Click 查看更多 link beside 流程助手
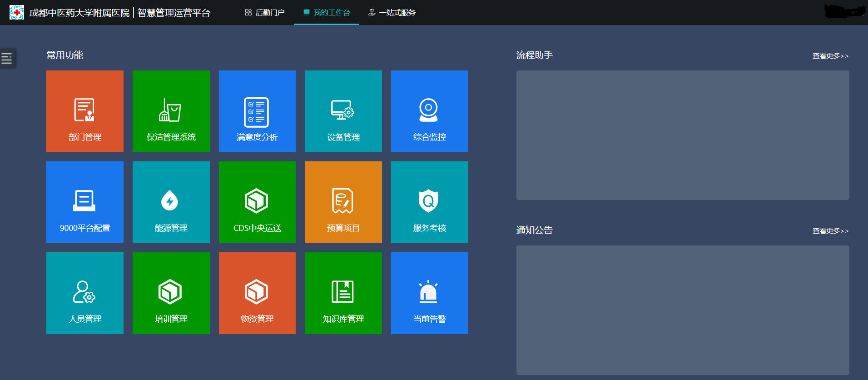 click(x=830, y=56)
